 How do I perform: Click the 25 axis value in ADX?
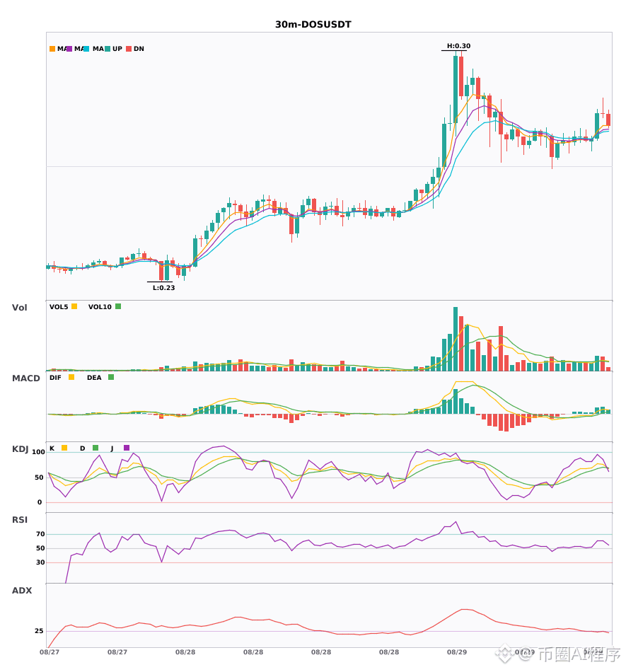point(39,631)
